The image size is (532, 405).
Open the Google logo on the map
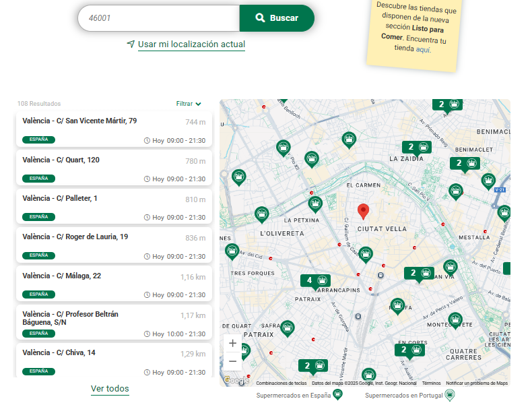click(x=236, y=380)
